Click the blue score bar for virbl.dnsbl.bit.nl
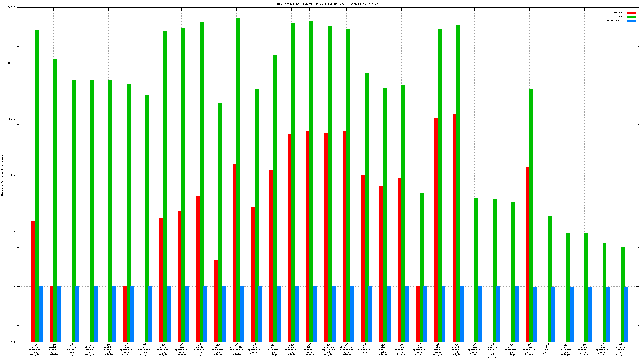 pos(498,314)
